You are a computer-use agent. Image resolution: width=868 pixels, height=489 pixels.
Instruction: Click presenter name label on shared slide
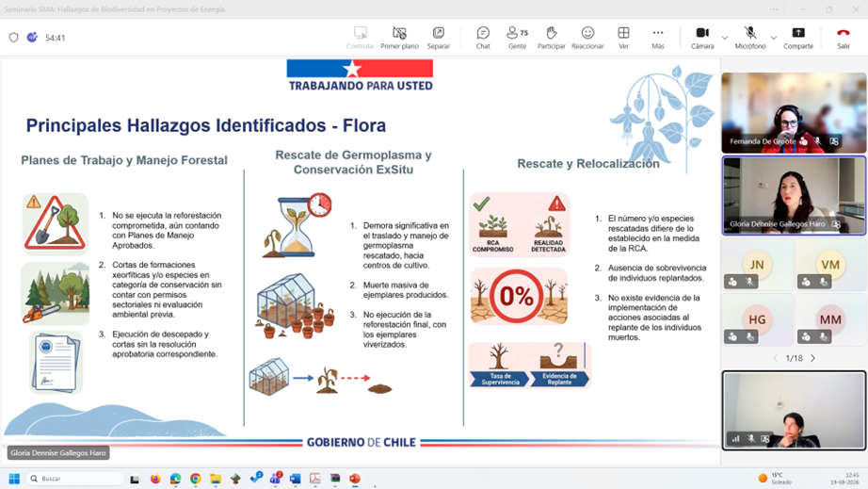(58, 452)
